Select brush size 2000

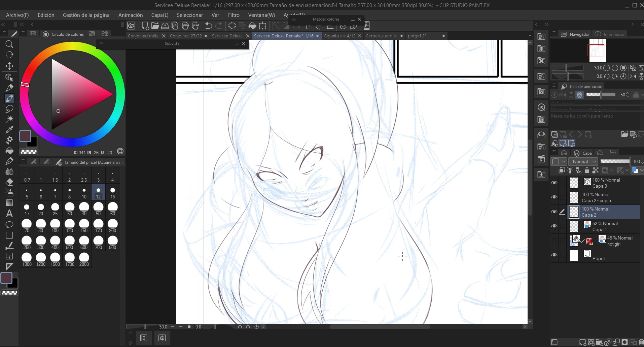[84, 259]
